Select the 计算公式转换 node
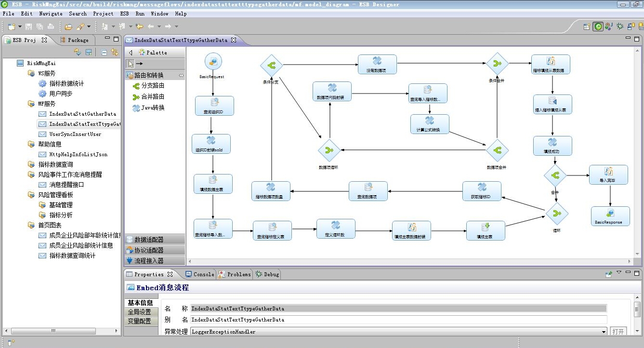The width and height of the screenshot is (644, 348). [x=430, y=124]
